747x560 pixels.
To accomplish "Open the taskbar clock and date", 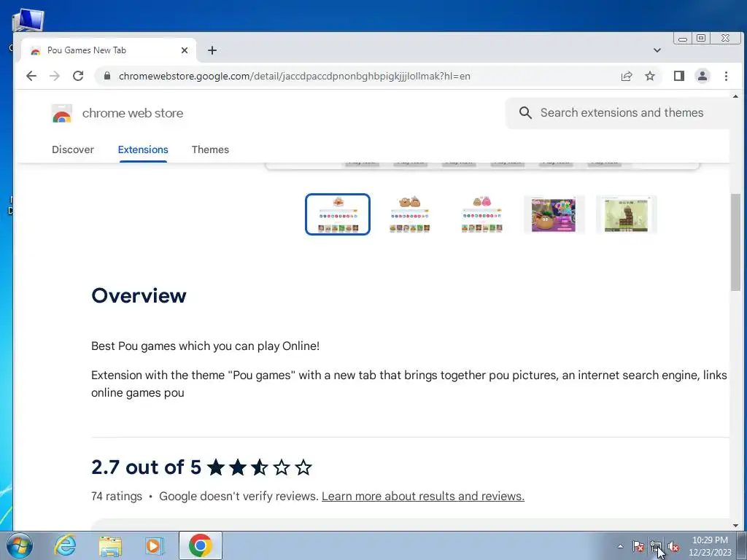I will pyautogui.click(x=710, y=546).
